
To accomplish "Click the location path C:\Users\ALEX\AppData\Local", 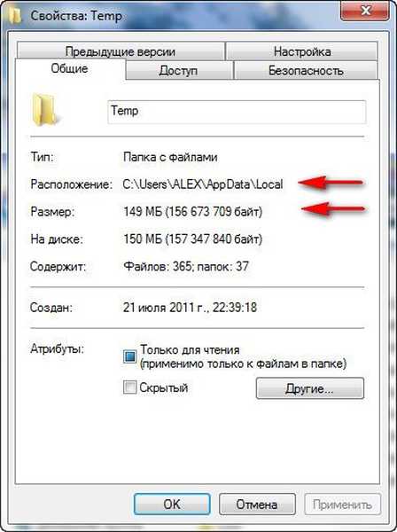I will [203, 184].
